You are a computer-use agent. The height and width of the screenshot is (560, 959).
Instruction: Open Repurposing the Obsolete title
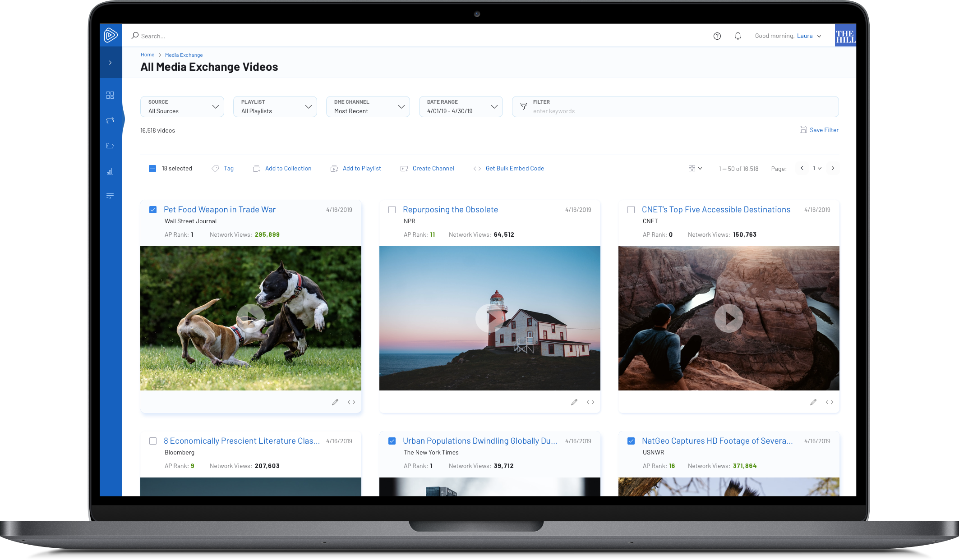(x=450, y=210)
